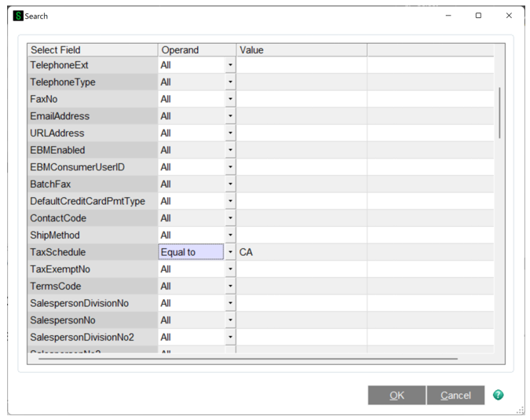Open the SalespersonDivisionNo2 operand dropdown arrow

(231, 337)
